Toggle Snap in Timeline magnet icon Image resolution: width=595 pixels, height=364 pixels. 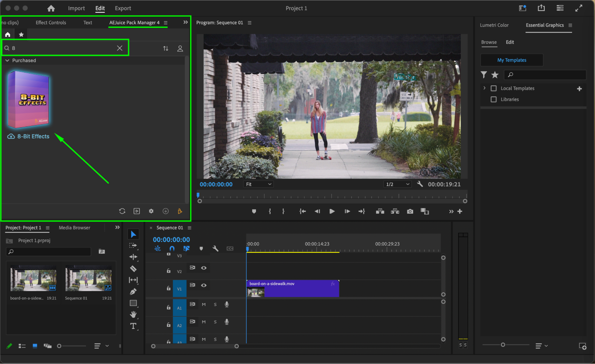[172, 248]
